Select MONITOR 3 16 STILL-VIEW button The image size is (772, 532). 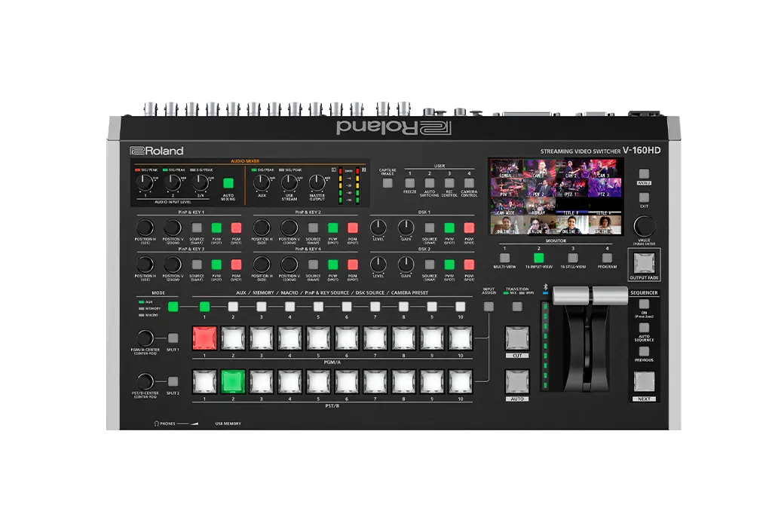tap(573, 258)
